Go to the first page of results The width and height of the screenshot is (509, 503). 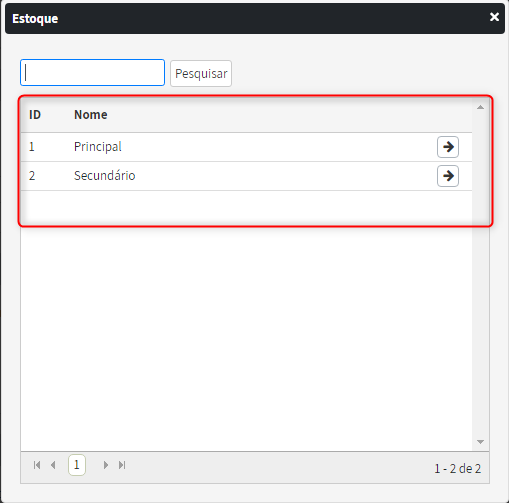[x=37, y=465]
